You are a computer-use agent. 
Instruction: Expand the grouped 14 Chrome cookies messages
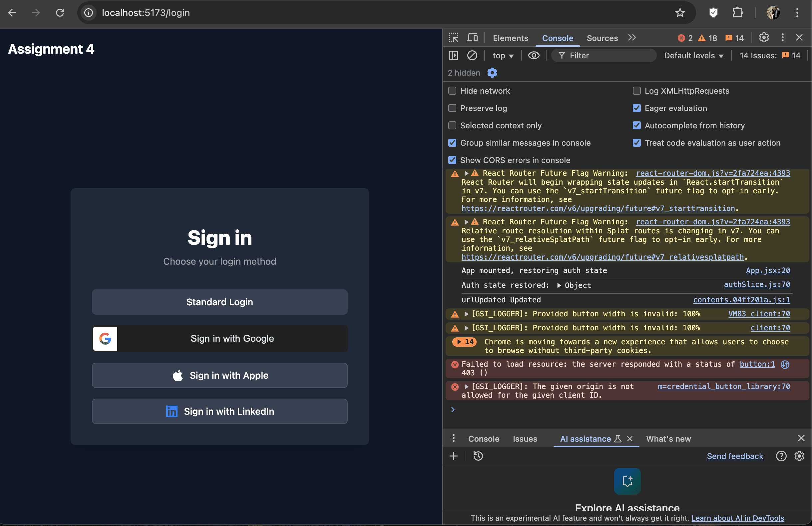[464, 342]
